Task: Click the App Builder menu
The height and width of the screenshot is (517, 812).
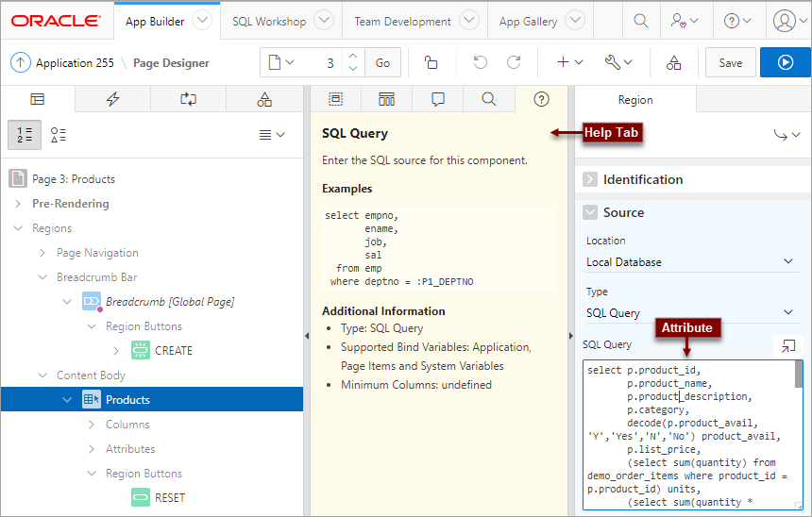Action: 155,21
